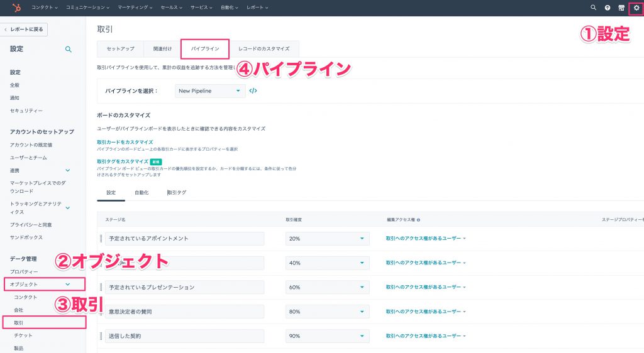The image size is (644, 353).
Task: Select 製品 under オブジェクト
Action: pos(18,348)
